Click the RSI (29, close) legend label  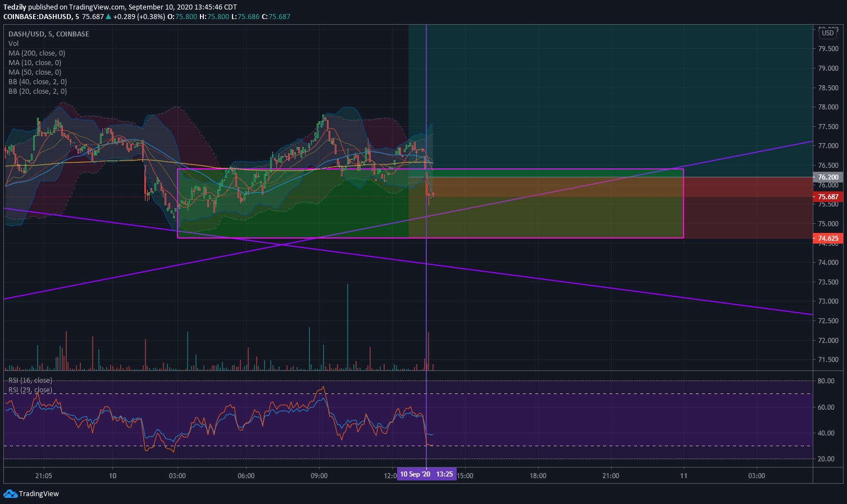point(30,390)
